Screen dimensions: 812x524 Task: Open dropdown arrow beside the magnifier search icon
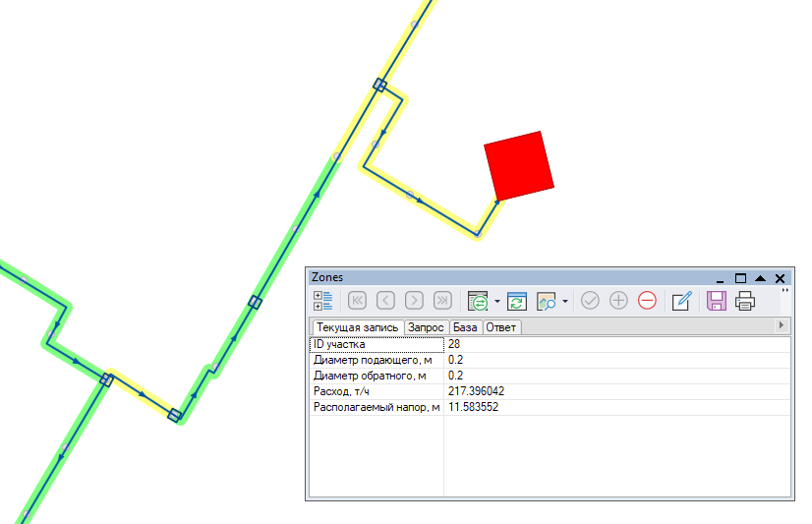point(565,302)
